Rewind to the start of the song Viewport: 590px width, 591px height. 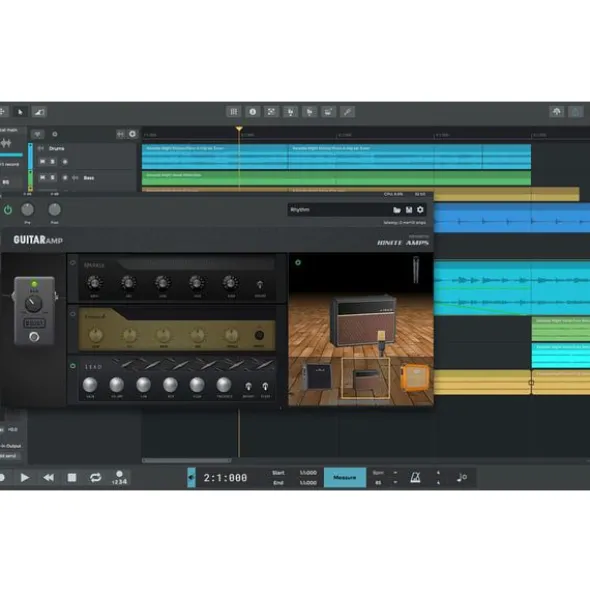point(48,478)
